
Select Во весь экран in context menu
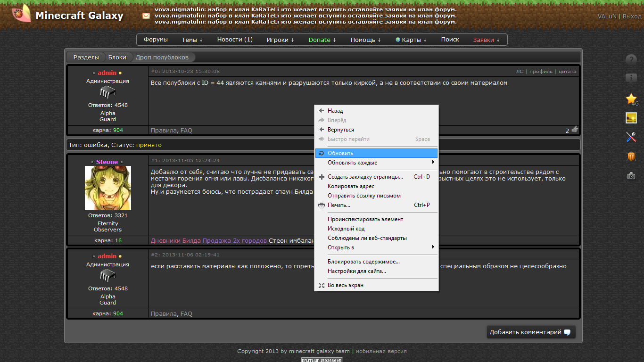coord(376,285)
